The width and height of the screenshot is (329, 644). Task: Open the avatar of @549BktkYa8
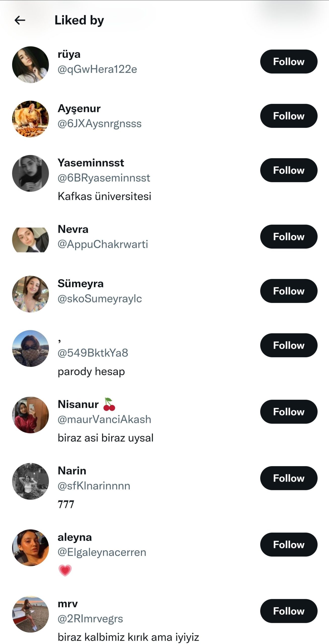coord(30,348)
